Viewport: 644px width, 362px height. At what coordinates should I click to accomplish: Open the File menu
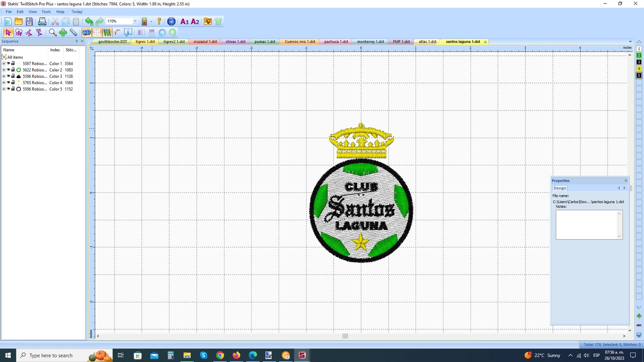click(9, 12)
